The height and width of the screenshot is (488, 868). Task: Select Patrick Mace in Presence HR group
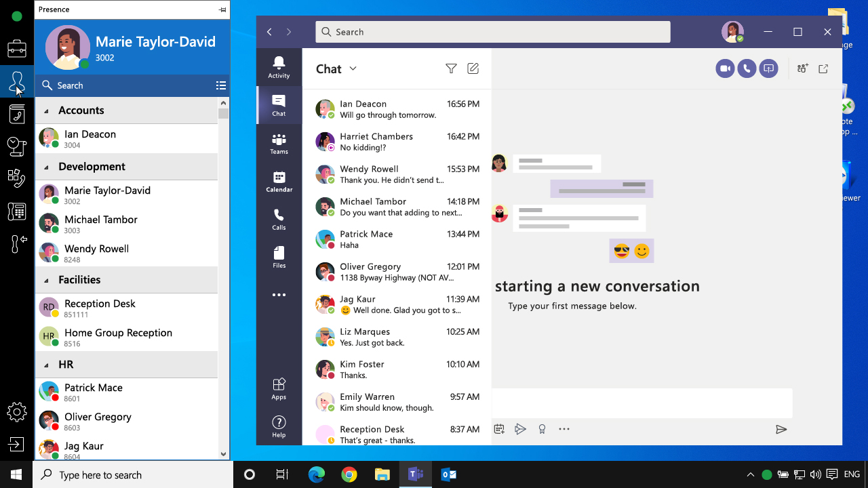point(127,392)
